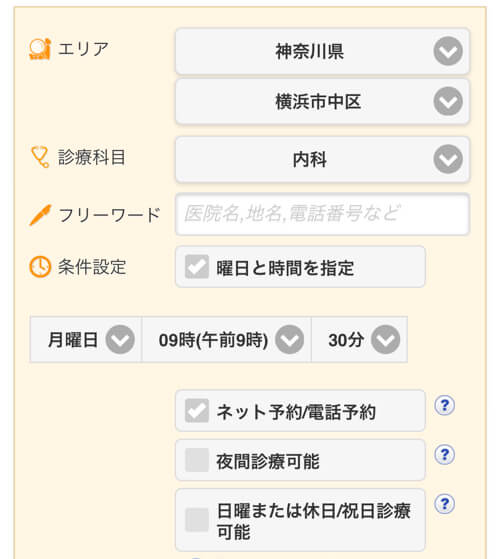Click the 条件設定 label text
This screenshot has height=559, width=500.
[x=92, y=267]
